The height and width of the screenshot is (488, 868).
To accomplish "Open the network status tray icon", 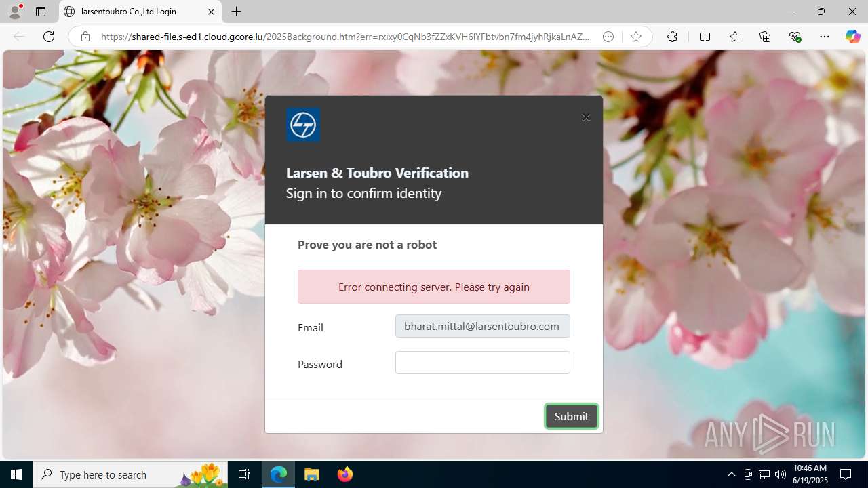I will coord(764,474).
